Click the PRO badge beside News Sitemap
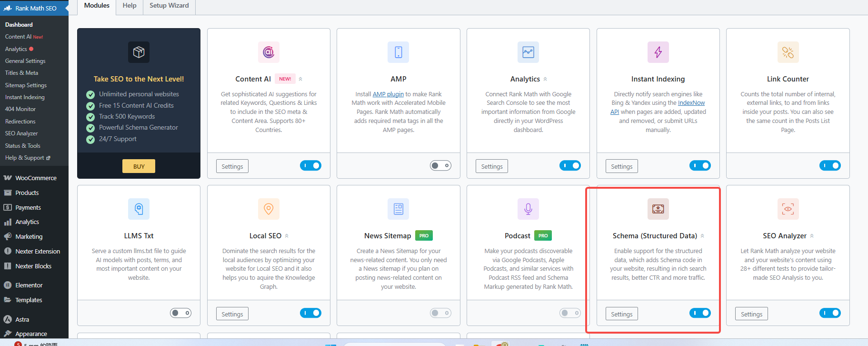 coord(424,235)
